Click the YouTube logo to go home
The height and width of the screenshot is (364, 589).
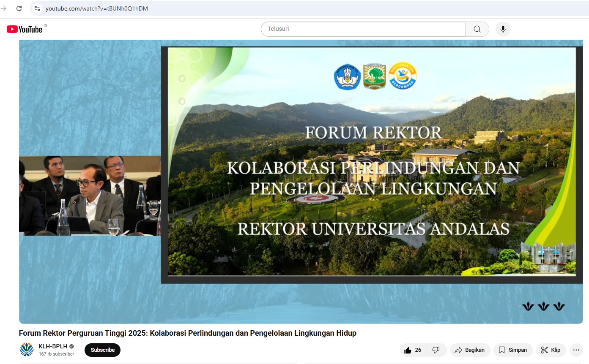pos(25,29)
